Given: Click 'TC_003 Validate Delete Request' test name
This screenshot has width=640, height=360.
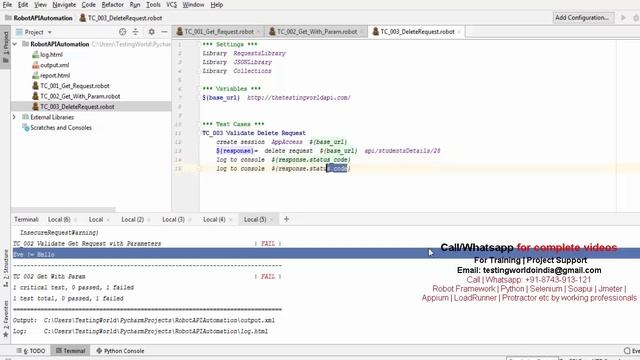Looking at the screenshot, I should click(x=254, y=133).
